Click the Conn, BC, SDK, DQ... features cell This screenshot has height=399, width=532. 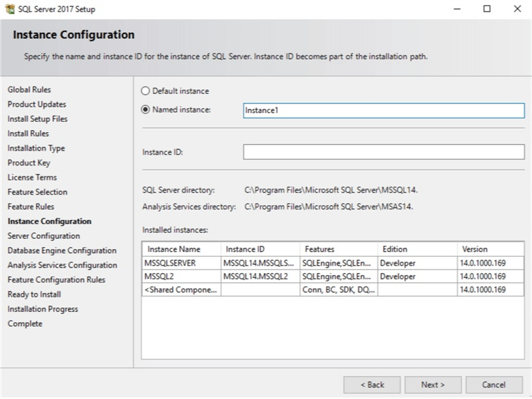pyautogui.click(x=339, y=289)
